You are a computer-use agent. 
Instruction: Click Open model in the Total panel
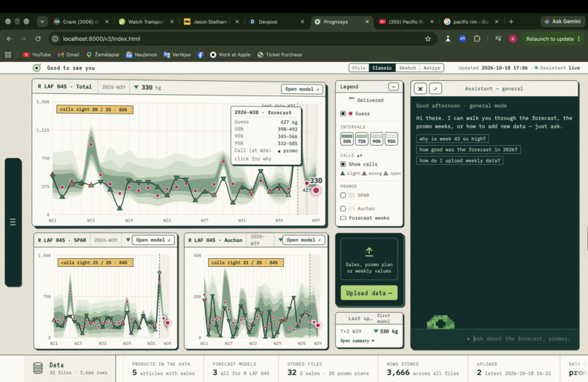coord(302,89)
